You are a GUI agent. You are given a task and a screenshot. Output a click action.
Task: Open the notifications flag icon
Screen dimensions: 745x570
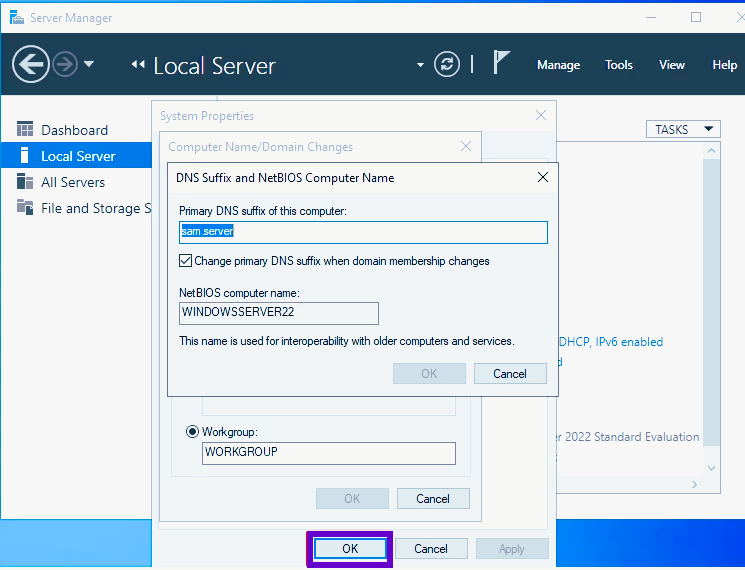[x=501, y=62]
